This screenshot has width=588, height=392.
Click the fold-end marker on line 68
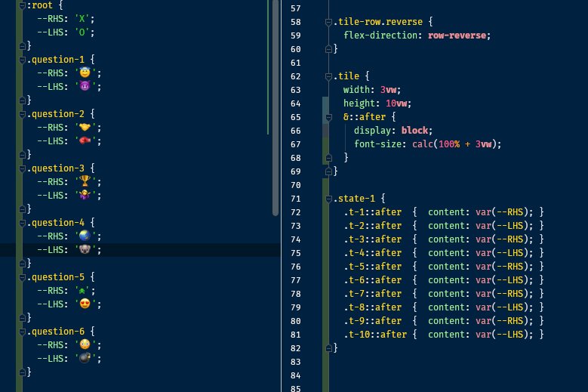[x=328, y=158]
